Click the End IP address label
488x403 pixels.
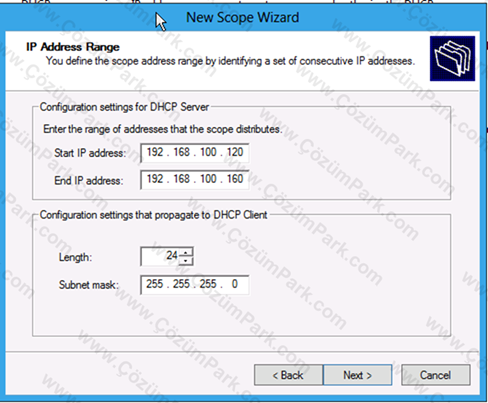click(89, 181)
